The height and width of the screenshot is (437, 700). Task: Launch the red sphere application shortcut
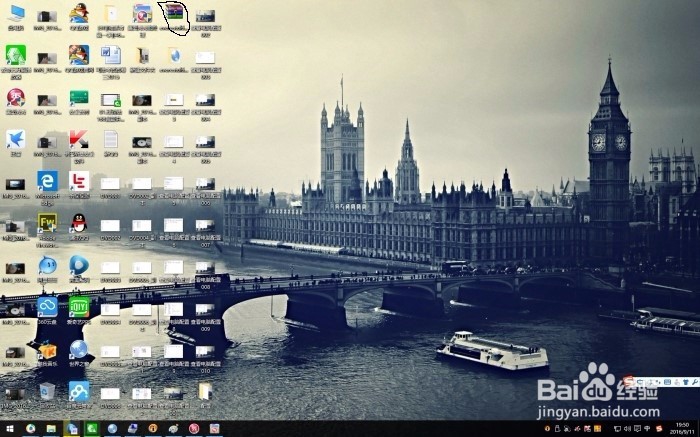(16, 97)
